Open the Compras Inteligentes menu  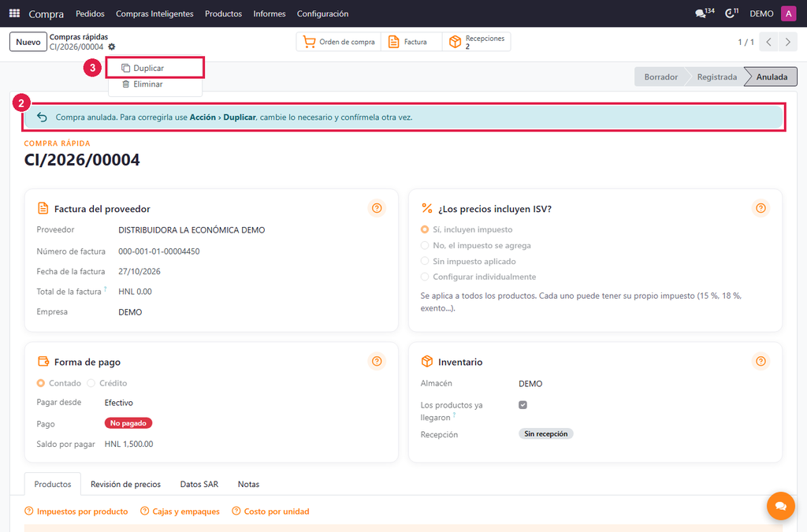(x=154, y=13)
